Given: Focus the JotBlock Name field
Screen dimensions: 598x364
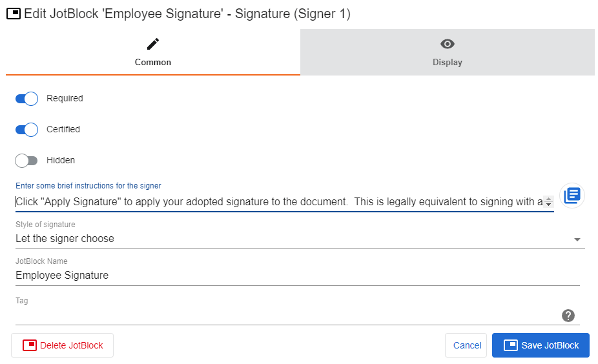Looking at the screenshot, I should (x=297, y=276).
